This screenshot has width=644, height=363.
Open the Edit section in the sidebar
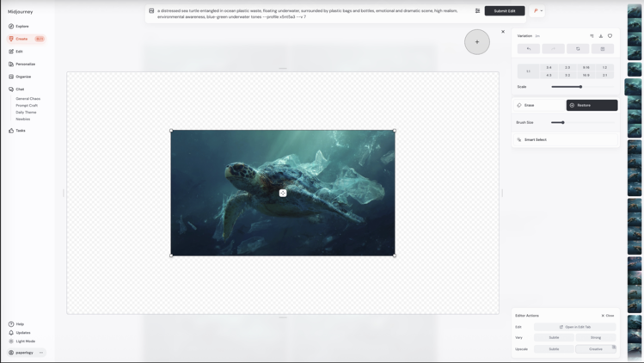(15, 52)
